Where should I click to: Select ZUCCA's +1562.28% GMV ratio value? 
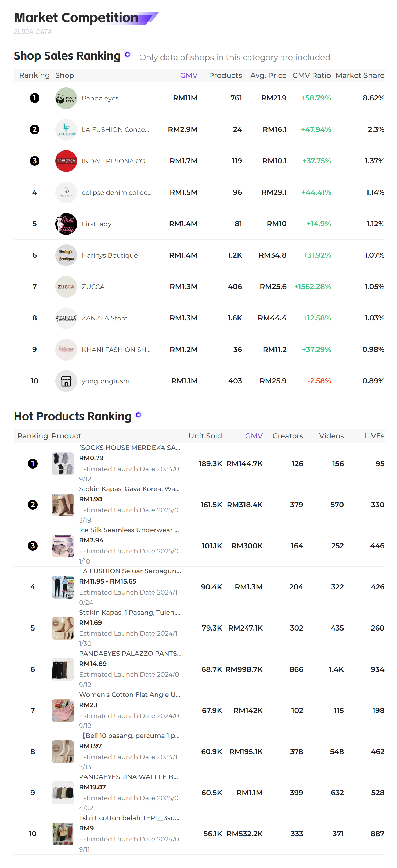pyautogui.click(x=312, y=287)
